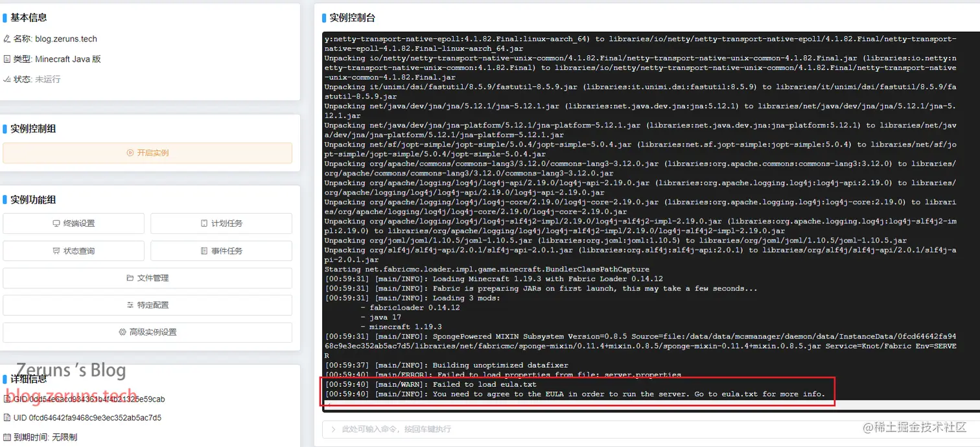The image size is (980, 447).
Task: Click the log line 'Loading Minecraft 1.19.3 with Fabric Loader'
Action: click(x=495, y=279)
